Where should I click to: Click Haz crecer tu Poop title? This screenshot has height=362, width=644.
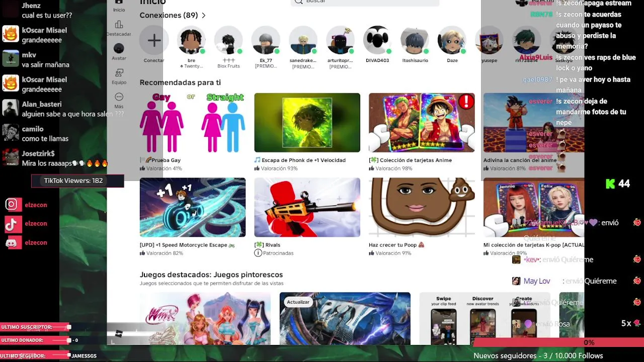click(x=396, y=245)
